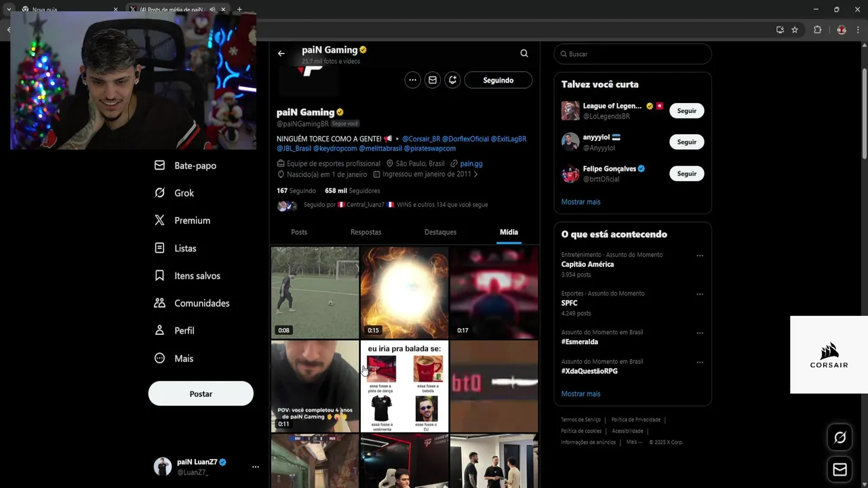868x488 pixels.
Task: Open the @DorflexOficial mention in bio
Action: [x=465, y=139]
